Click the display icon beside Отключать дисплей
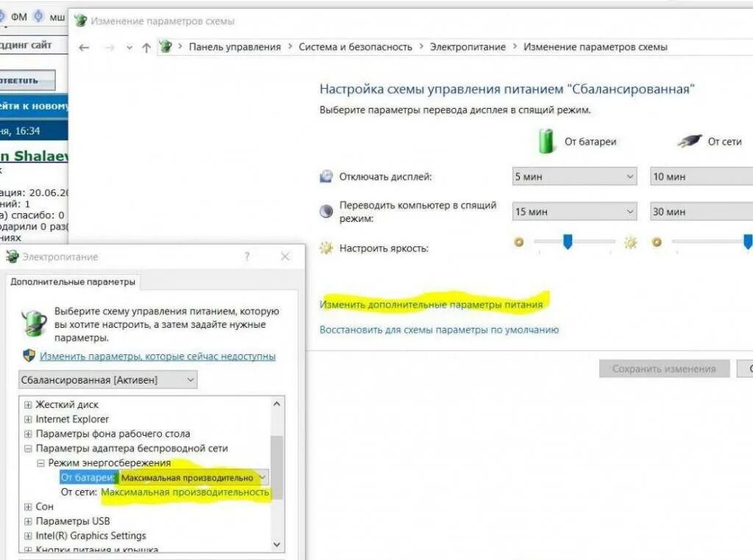The height and width of the screenshot is (560, 753). pos(324,175)
